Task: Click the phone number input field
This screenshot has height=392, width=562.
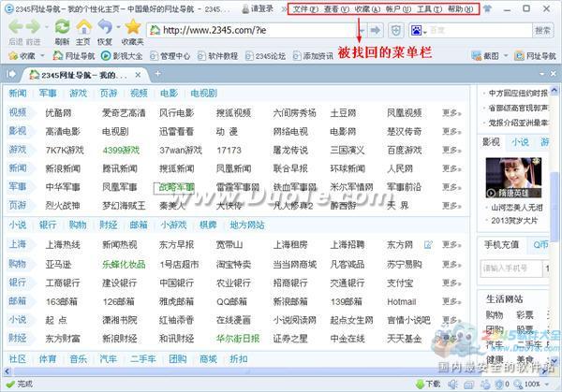Action: click(511, 269)
